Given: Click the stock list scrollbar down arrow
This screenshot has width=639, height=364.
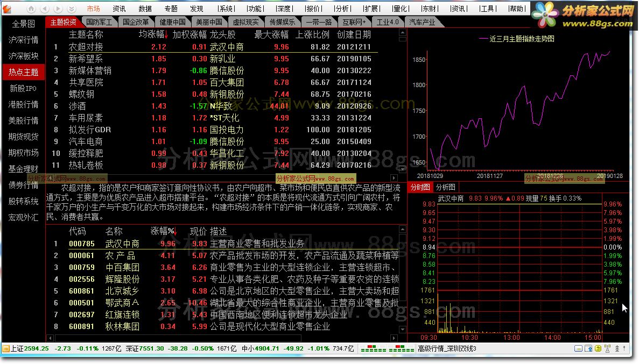Looking at the screenshot, I should pyautogui.click(x=402, y=330).
